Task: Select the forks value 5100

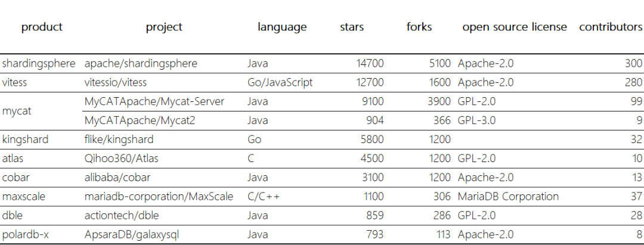Action: coord(439,64)
